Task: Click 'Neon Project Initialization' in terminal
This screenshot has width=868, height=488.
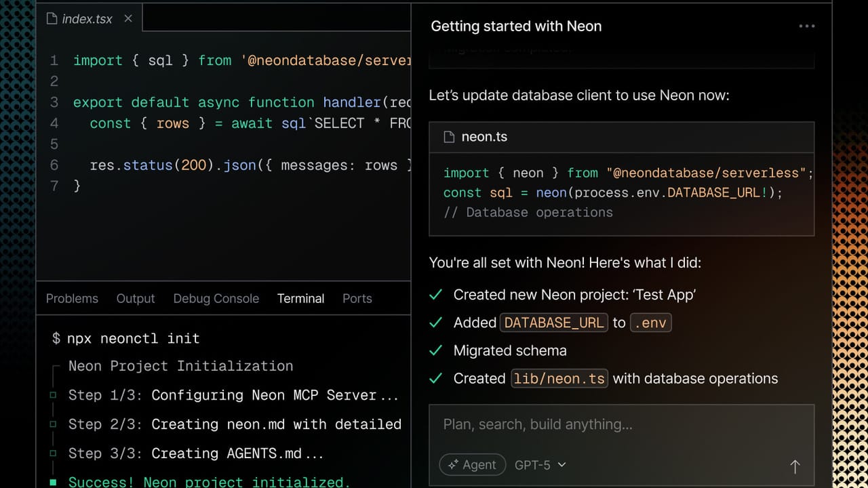Action: (x=181, y=366)
